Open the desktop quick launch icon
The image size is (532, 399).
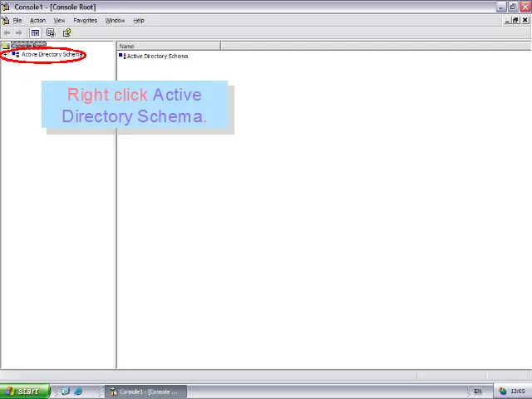[x=66, y=392]
